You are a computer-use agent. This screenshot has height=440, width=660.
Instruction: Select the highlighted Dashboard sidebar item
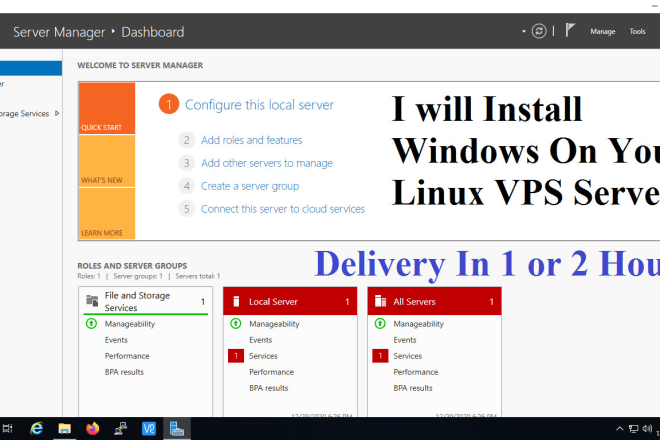(31, 68)
